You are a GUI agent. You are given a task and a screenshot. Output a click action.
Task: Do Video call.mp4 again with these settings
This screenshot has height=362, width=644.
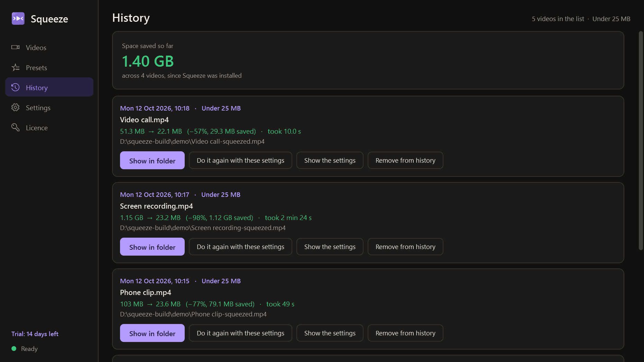pyautogui.click(x=240, y=160)
